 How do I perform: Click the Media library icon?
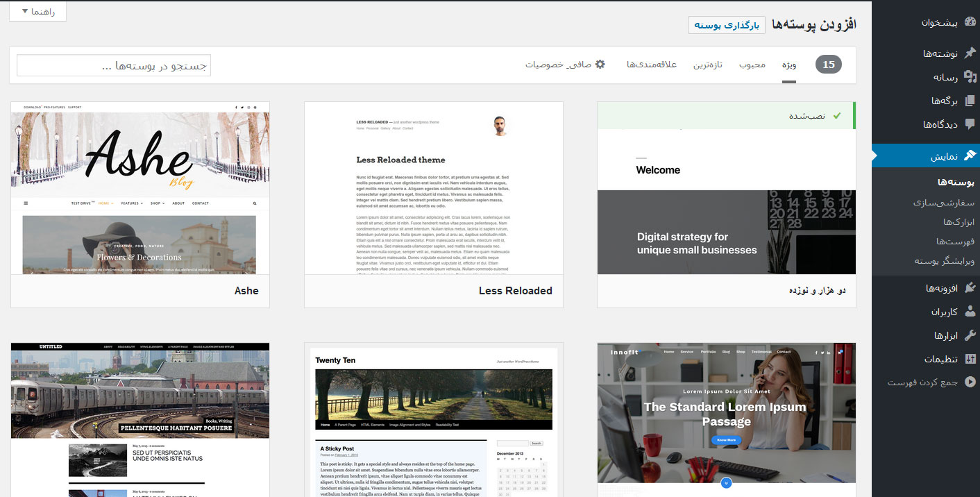click(x=970, y=77)
